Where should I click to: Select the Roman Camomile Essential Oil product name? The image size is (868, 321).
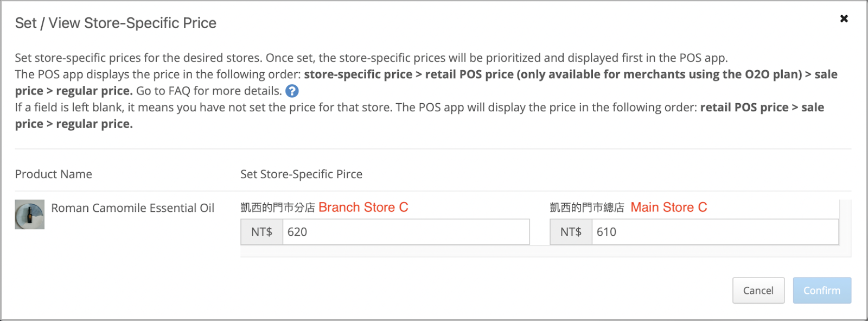(x=133, y=208)
